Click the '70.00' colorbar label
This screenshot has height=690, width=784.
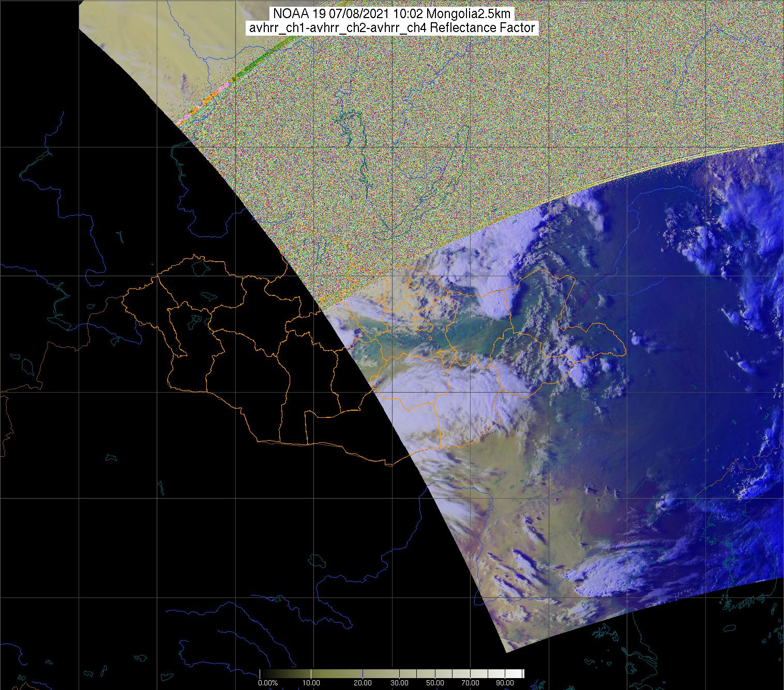tap(470, 683)
